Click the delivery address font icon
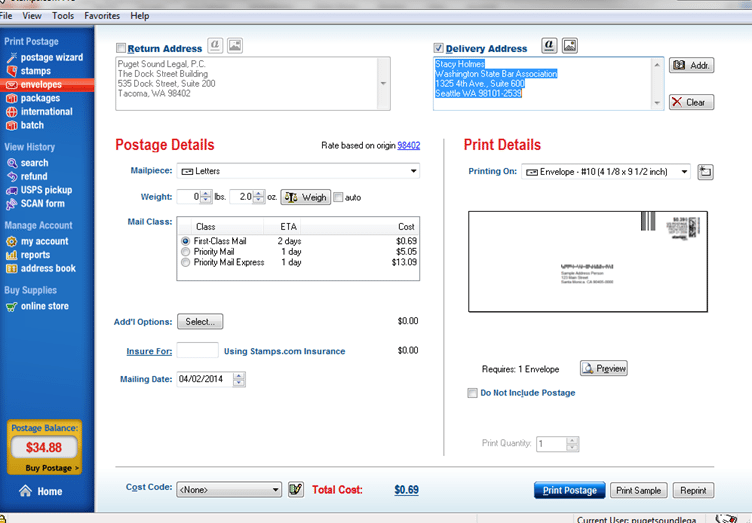This screenshot has width=752, height=523. pos(549,46)
